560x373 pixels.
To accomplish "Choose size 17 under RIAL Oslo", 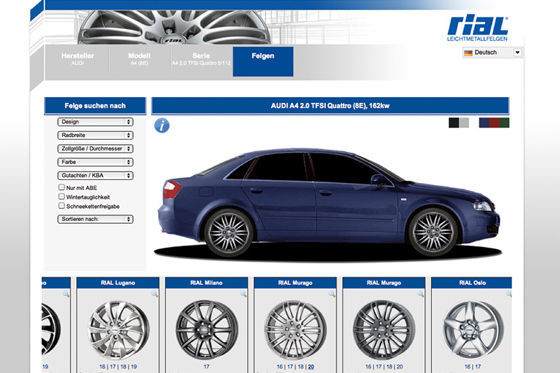I will tap(478, 367).
